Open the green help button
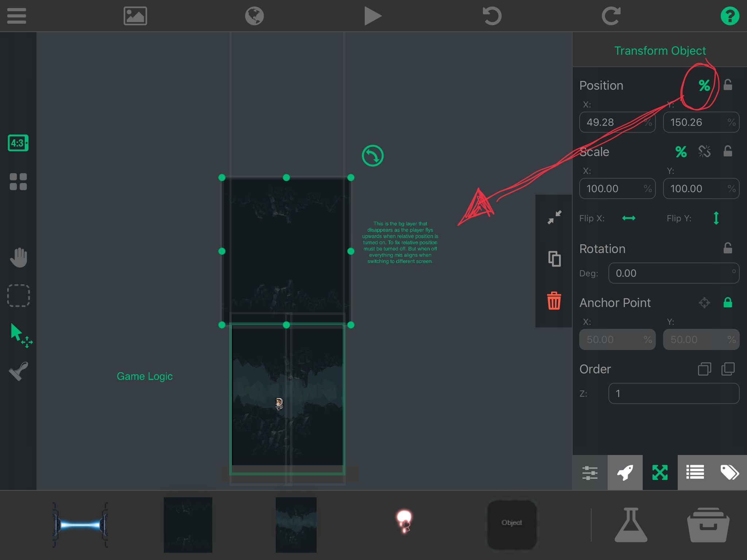Screen dimensions: 747x560 [730, 16]
